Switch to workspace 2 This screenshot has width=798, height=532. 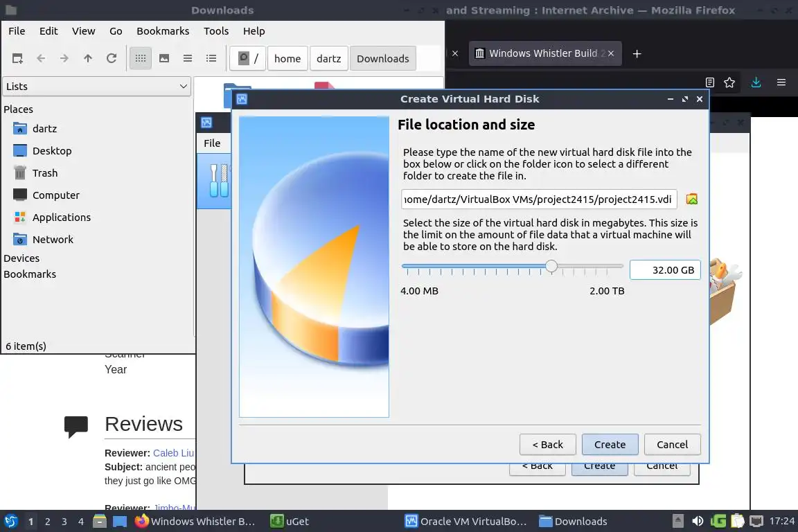pyautogui.click(x=48, y=522)
